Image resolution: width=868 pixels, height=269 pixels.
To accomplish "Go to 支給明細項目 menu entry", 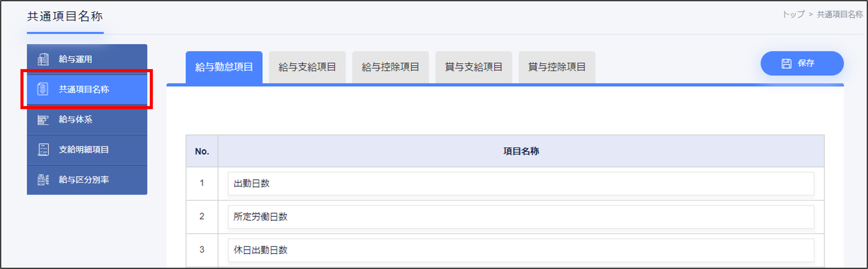I will pos(87,149).
